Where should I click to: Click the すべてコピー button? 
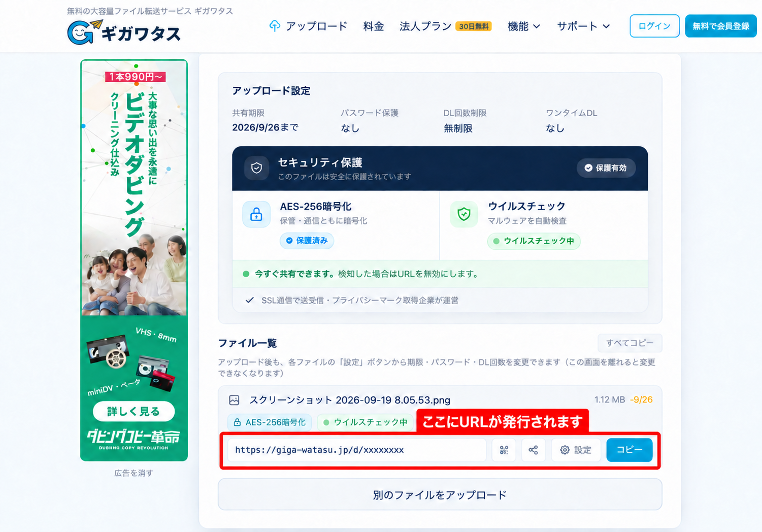[x=630, y=343]
